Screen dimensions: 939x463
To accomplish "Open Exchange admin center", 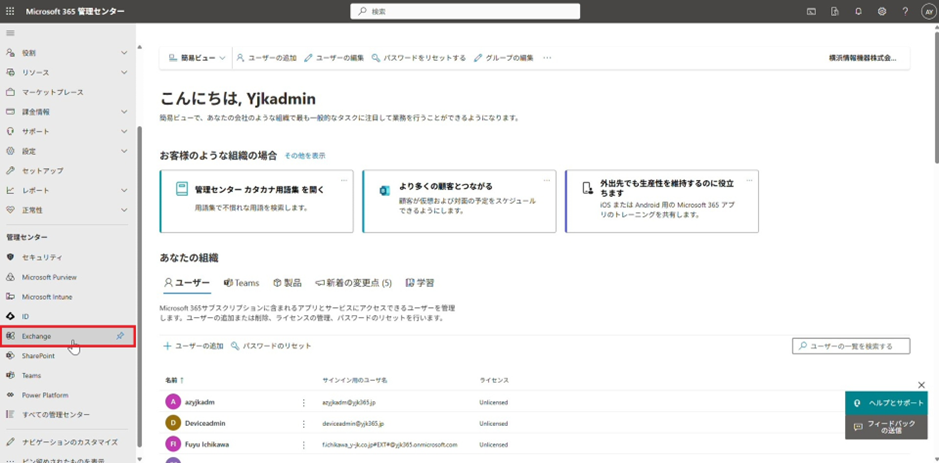I will click(37, 336).
